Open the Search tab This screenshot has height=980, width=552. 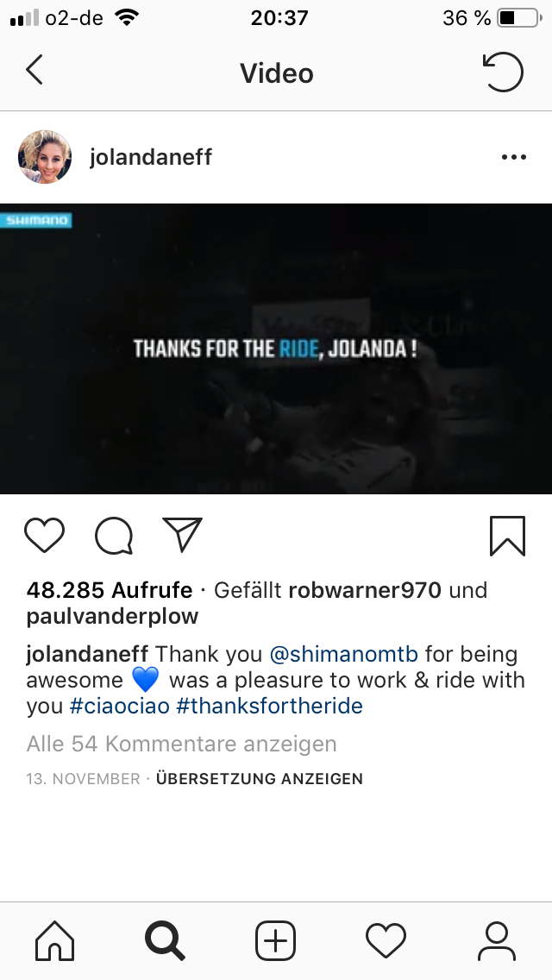(165, 940)
